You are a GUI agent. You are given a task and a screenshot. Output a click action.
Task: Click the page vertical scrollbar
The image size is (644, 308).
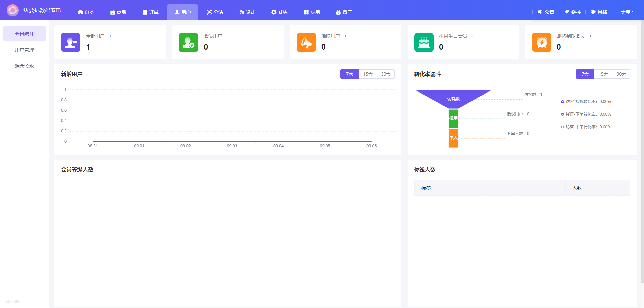click(642, 152)
